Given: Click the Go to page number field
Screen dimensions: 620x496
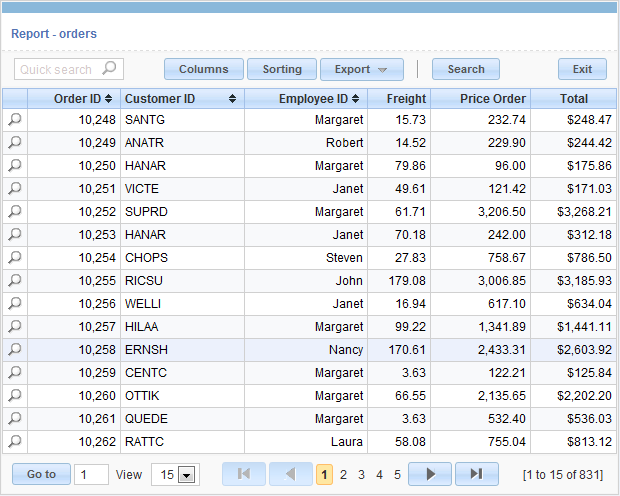Looking at the screenshot, I should point(91,475).
